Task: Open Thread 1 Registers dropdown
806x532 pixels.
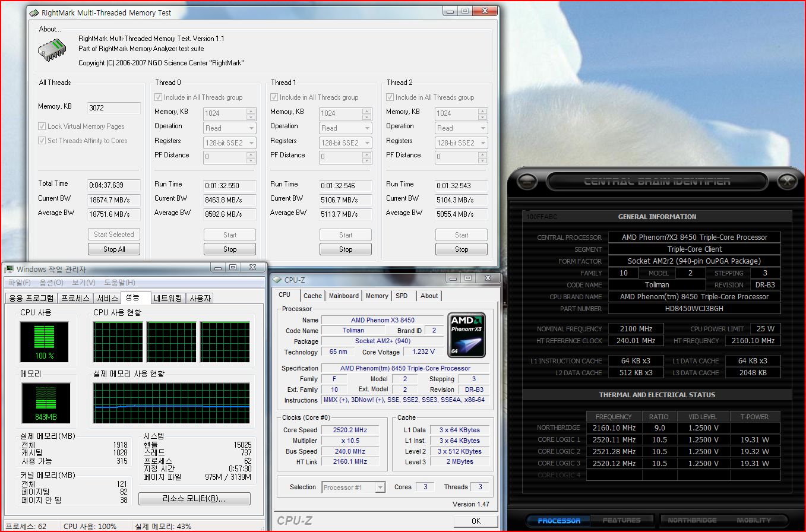Action: 346,142
